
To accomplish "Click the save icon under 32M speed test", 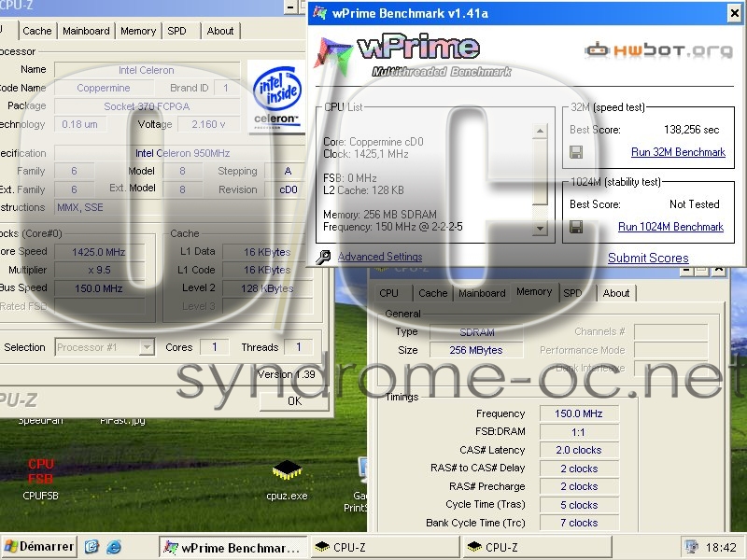I will click(x=576, y=152).
